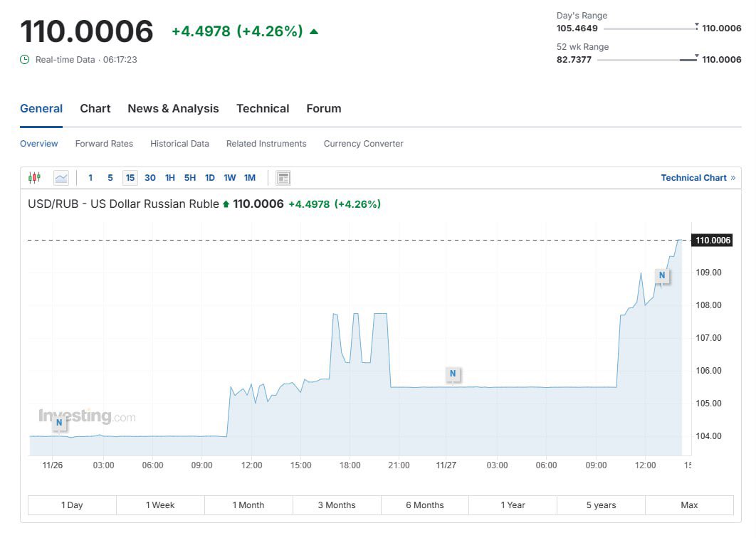Open Related Instruments sub-tab
The width and height of the screenshot is (756, 538).
pos(266,144)
